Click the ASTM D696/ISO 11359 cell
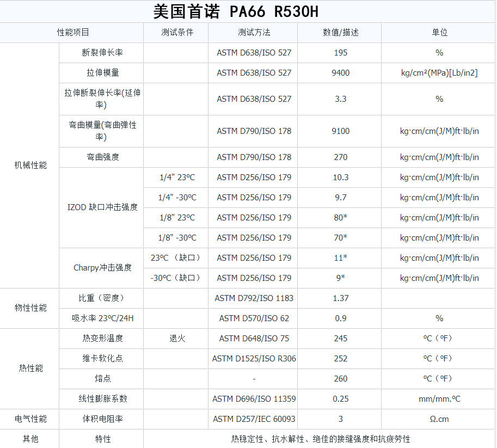Screen dimensions: 497x448 [x=254, y=399]
